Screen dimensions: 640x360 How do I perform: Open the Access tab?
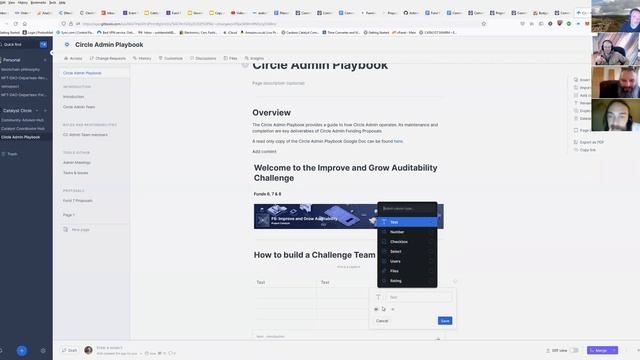tap(73, 58)
